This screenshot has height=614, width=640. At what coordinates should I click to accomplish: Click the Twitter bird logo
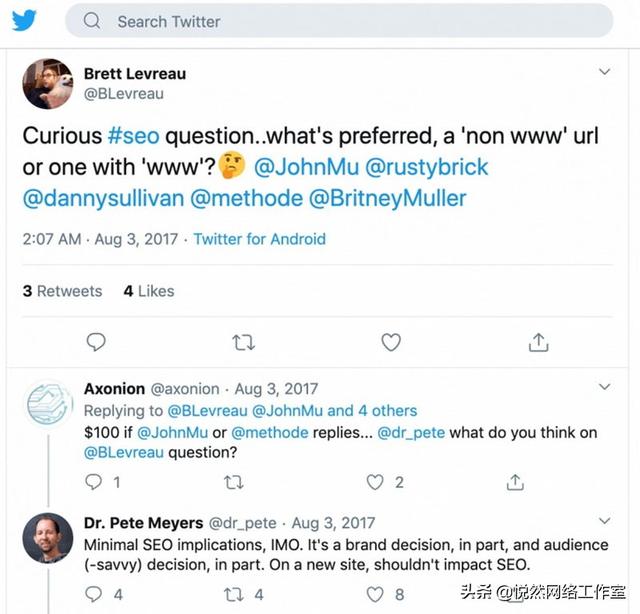coord(24,20)
